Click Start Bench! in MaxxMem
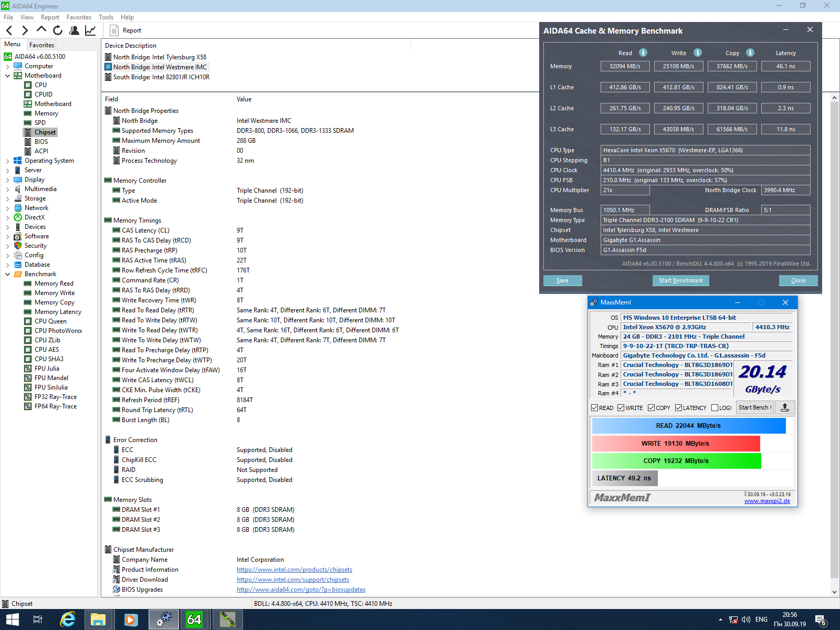The width and height of the screenshot is (840, 630). [x=755, y=407]
